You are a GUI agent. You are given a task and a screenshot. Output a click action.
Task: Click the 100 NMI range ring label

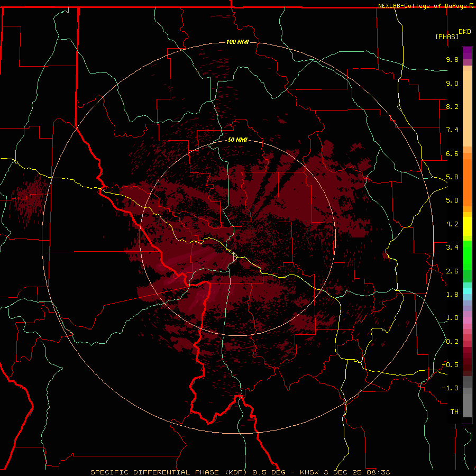tap(237, 42)
